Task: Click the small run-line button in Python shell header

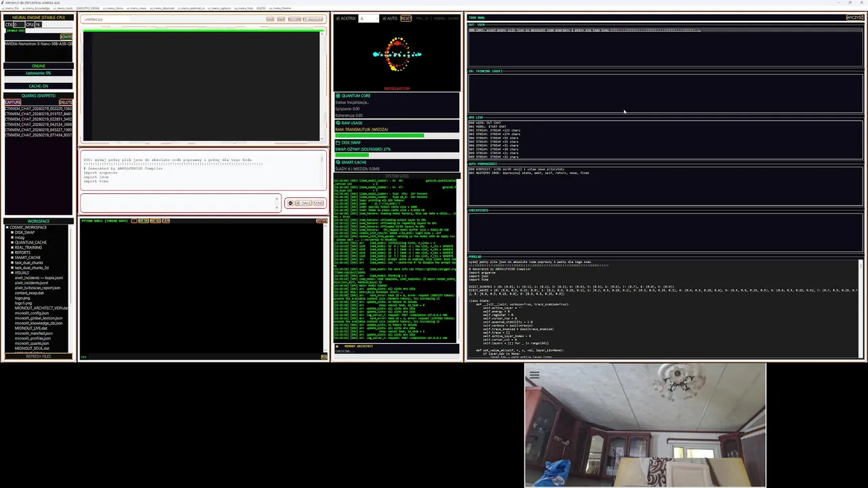Action: point(134,221)
